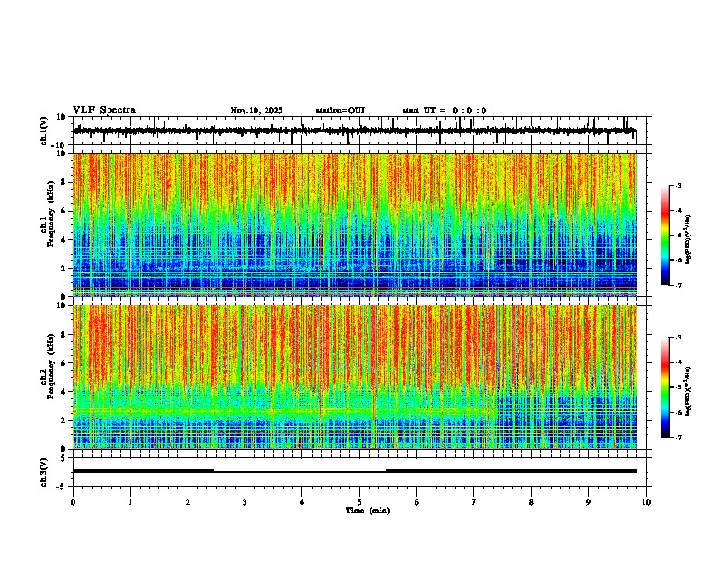Click time axis tick label 8
The image size is (728, 563).
pyautogui.click(x=531, y=502)
